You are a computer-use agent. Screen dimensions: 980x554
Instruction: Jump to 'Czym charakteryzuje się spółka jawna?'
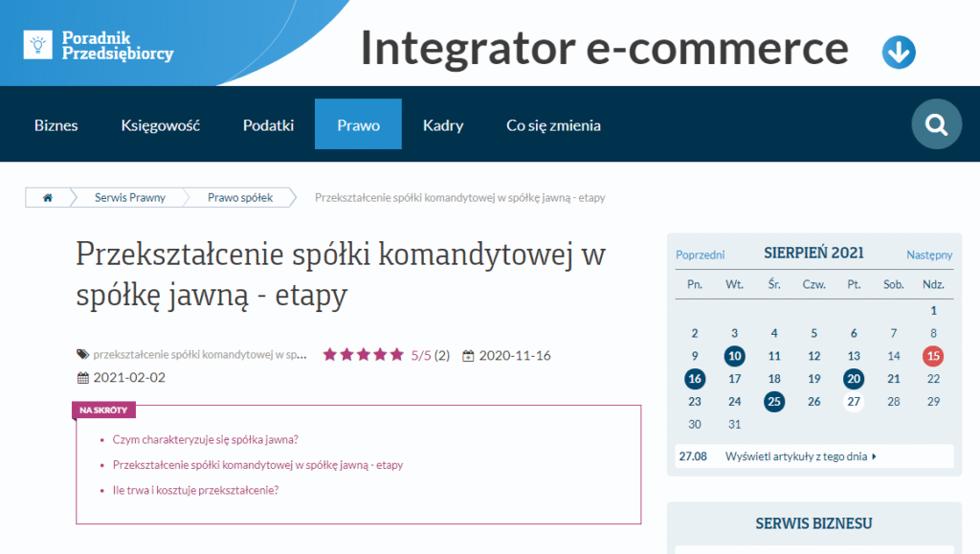(x=206, y=440)
